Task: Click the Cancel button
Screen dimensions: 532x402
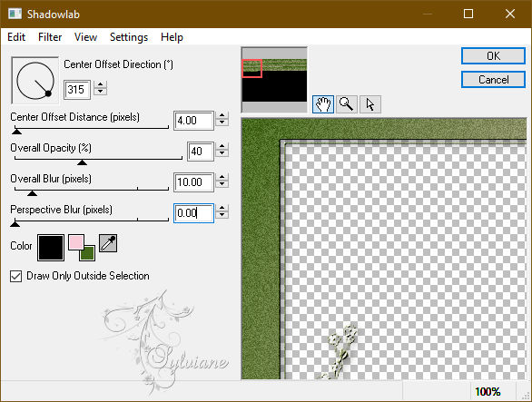Action: (493, 80)
